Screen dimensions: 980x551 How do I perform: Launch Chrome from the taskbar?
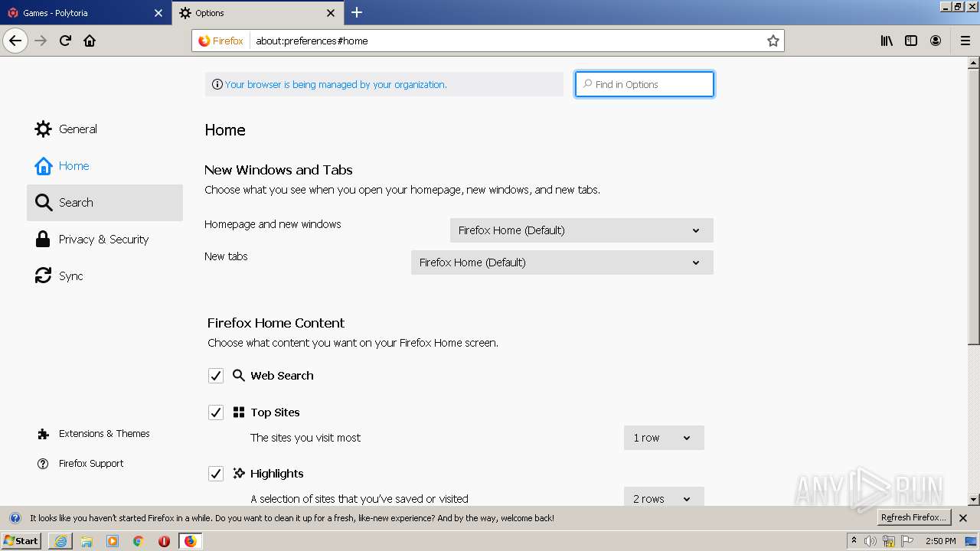point(139,541)
